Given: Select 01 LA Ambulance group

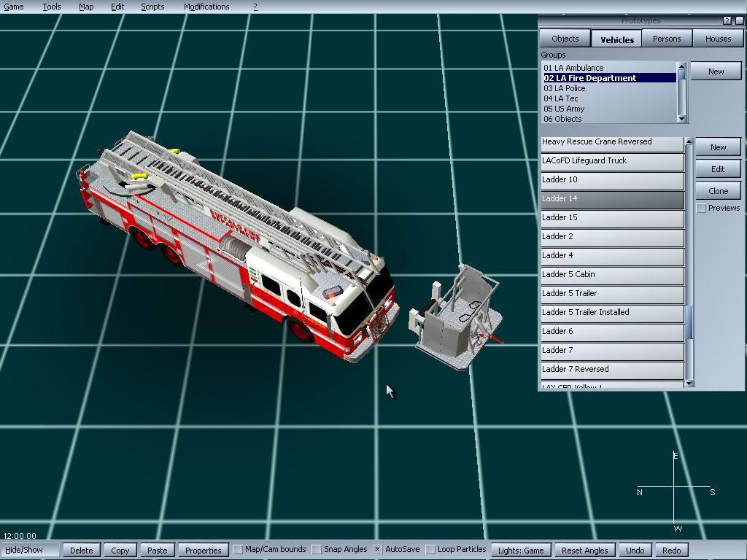Looking at the screenshot, I should 609,68.
